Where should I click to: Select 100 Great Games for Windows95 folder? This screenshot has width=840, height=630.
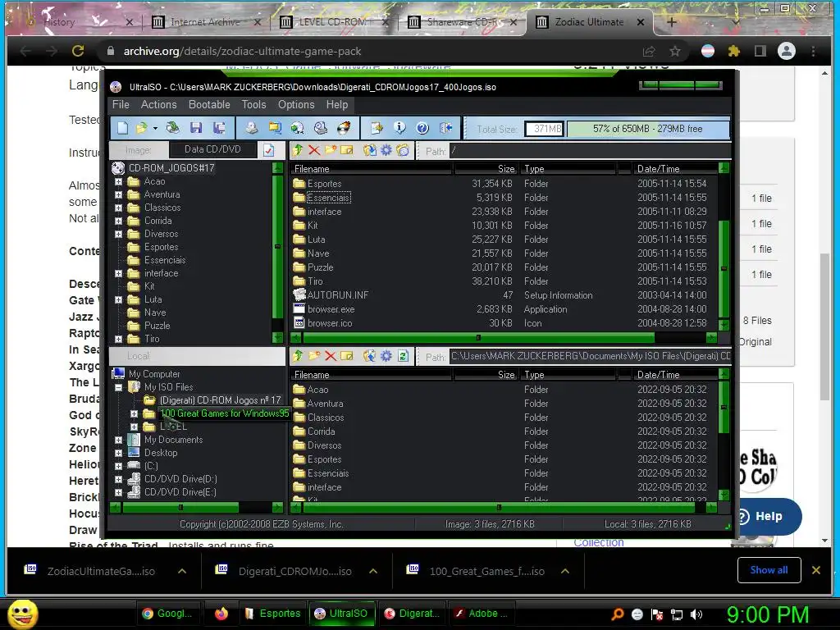[x=225, y=413]
